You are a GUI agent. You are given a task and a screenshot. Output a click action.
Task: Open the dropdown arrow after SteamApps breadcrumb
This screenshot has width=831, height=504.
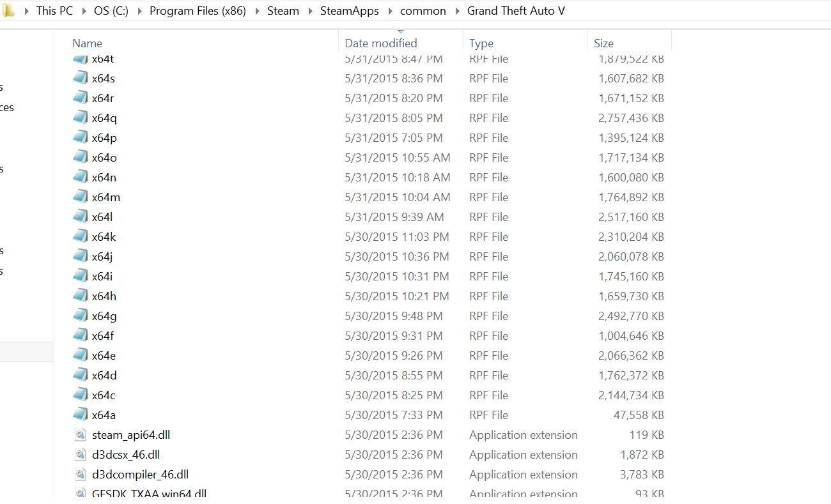[389, 11]
